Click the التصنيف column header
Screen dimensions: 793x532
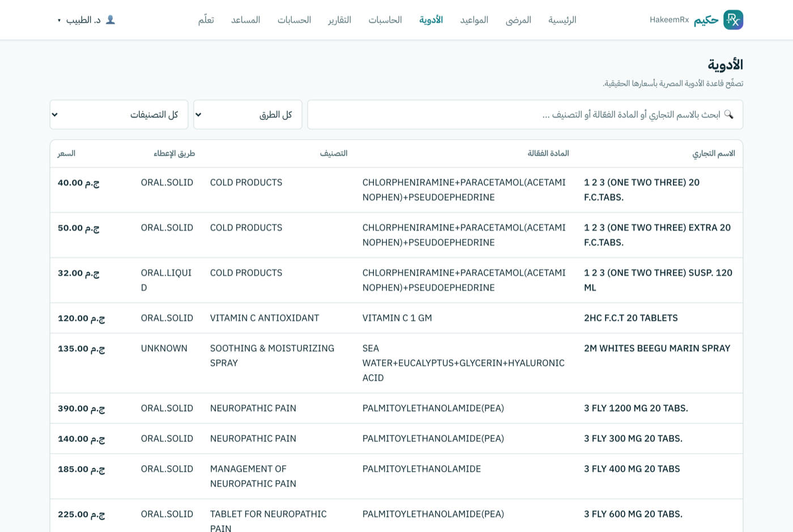[x=333, y=153]
